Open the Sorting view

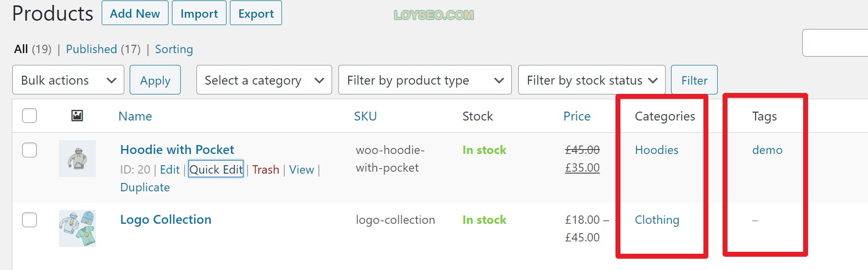[174, 49]
